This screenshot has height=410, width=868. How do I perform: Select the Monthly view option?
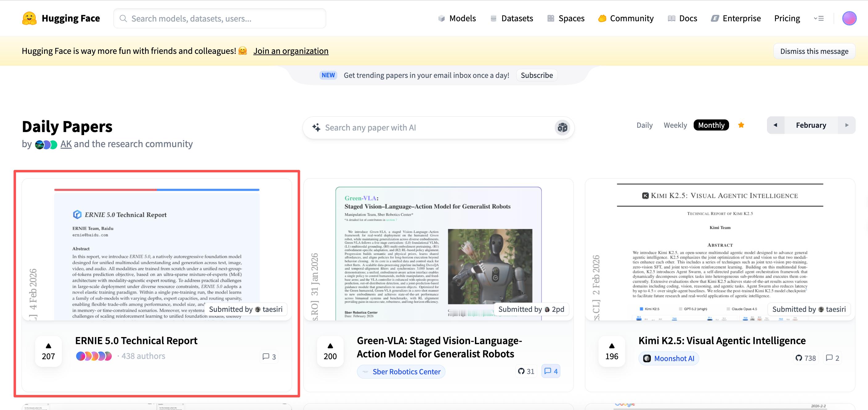711,125
